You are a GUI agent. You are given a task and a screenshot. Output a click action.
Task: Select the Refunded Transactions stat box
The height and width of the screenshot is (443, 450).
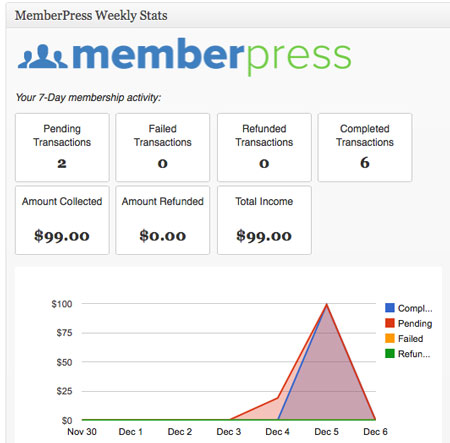coord(264,148)
